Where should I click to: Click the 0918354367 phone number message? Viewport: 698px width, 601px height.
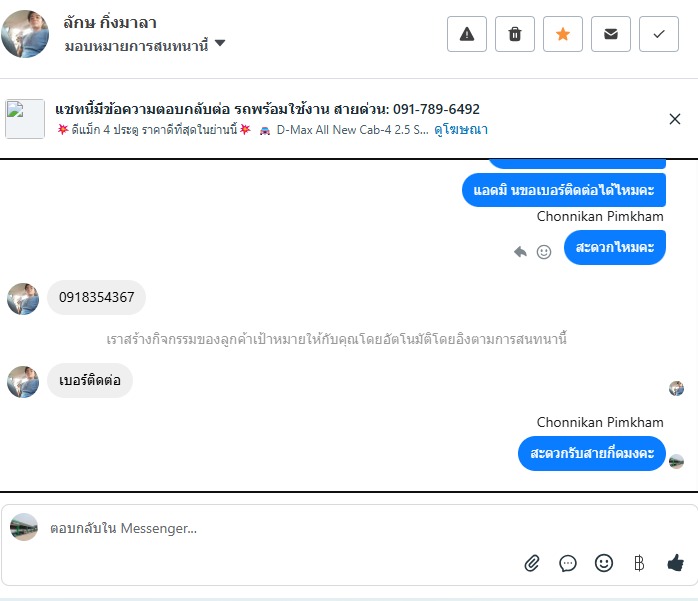point(97,297)
